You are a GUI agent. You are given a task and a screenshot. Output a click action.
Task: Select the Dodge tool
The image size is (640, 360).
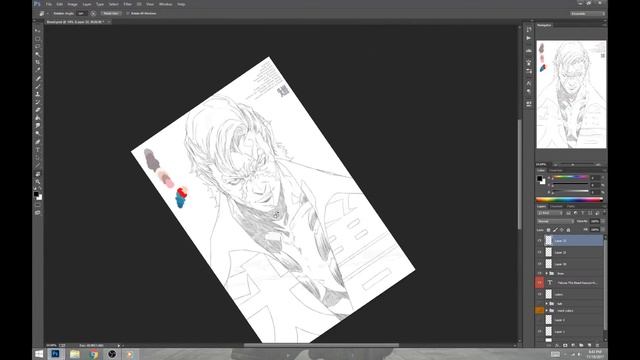pos(38,133)
